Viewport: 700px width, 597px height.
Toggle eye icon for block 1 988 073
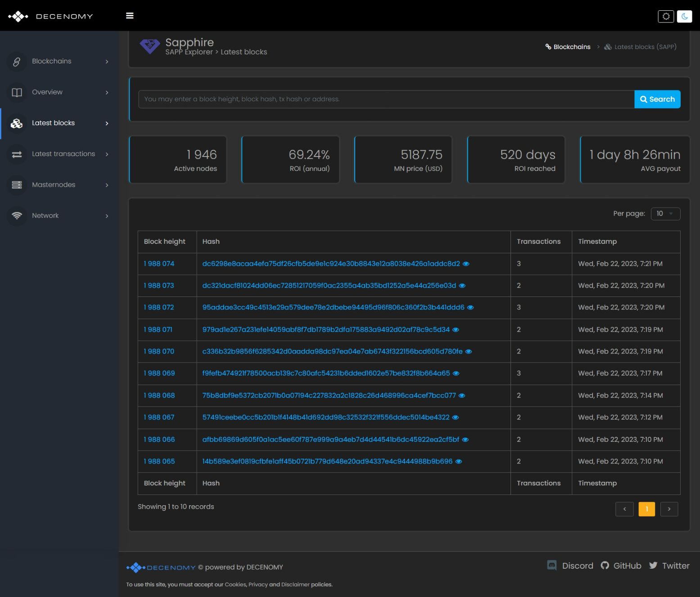tap(462, 286)
